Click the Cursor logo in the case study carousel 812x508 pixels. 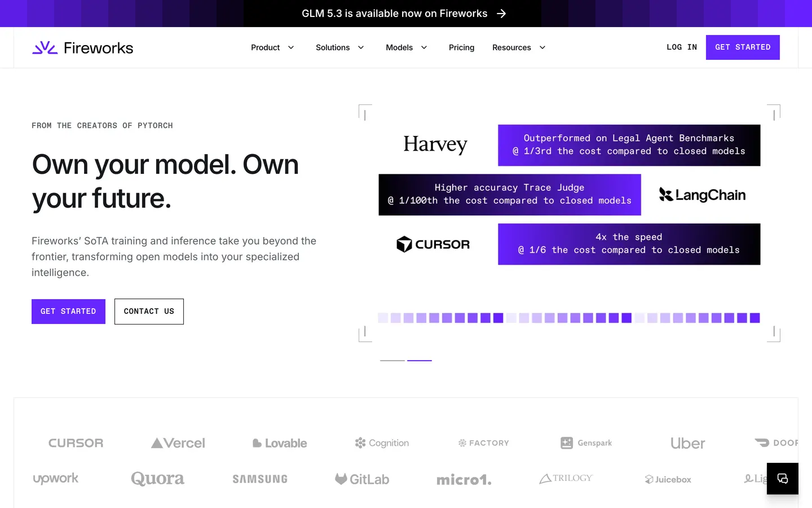click(433, 244)
